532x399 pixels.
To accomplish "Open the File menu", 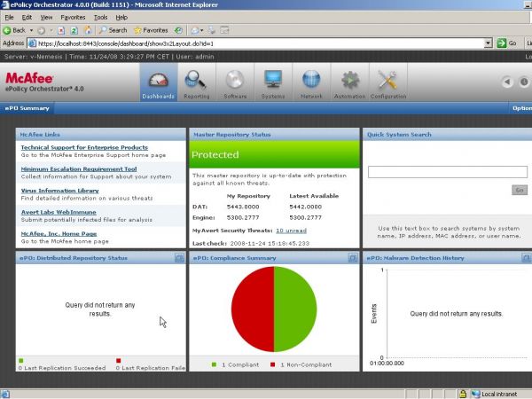I will point(9,18).
